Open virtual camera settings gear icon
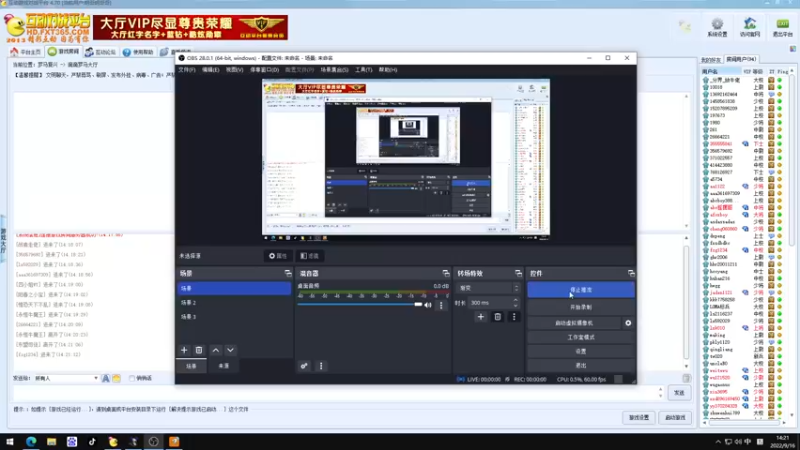The image size is (800, 450). tap(628, 323)
